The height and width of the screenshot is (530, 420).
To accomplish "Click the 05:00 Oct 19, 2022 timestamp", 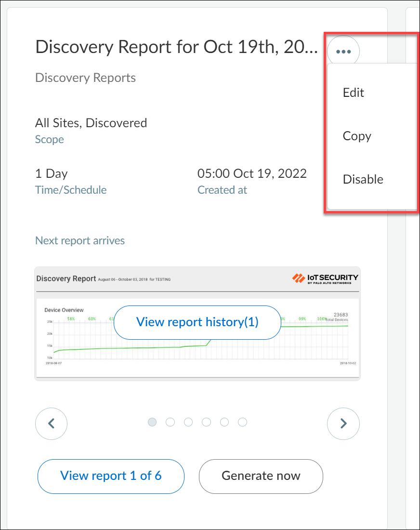I will click(x=252, y=174).
